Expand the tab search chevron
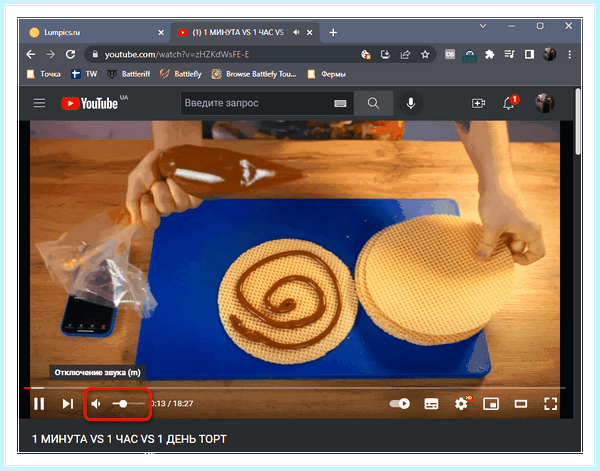 (483, 26)
